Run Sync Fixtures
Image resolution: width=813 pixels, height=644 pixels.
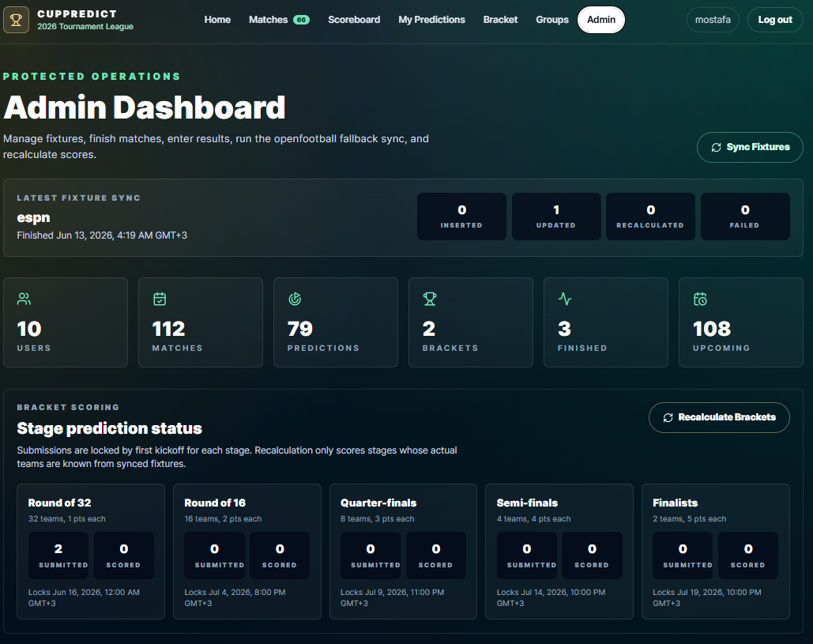tap(750, 147)
